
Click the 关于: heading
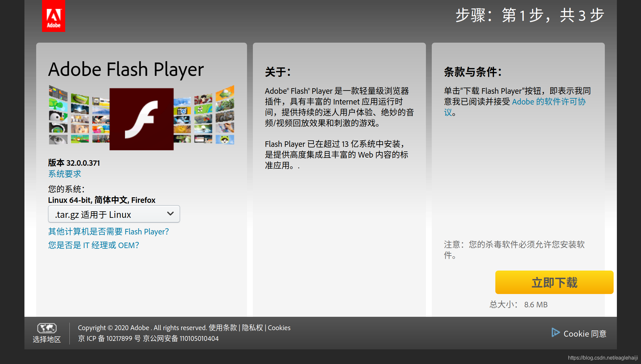[278, 72]
